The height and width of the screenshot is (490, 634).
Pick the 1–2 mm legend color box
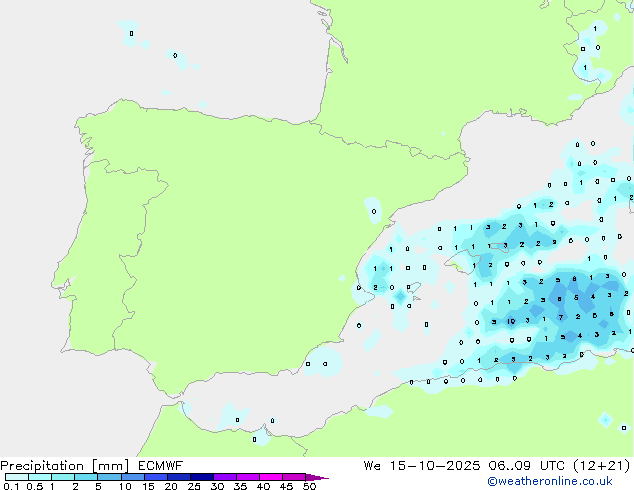[63, 477]
